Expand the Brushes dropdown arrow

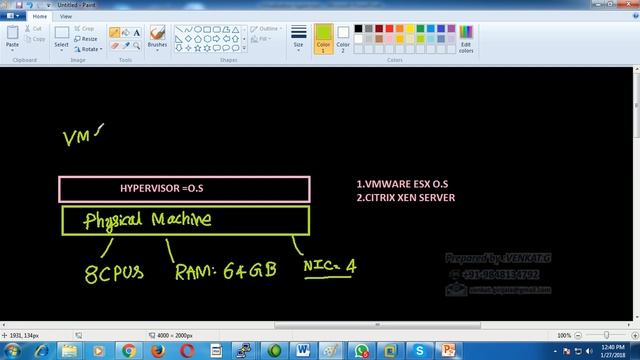(x=157, y=50)
